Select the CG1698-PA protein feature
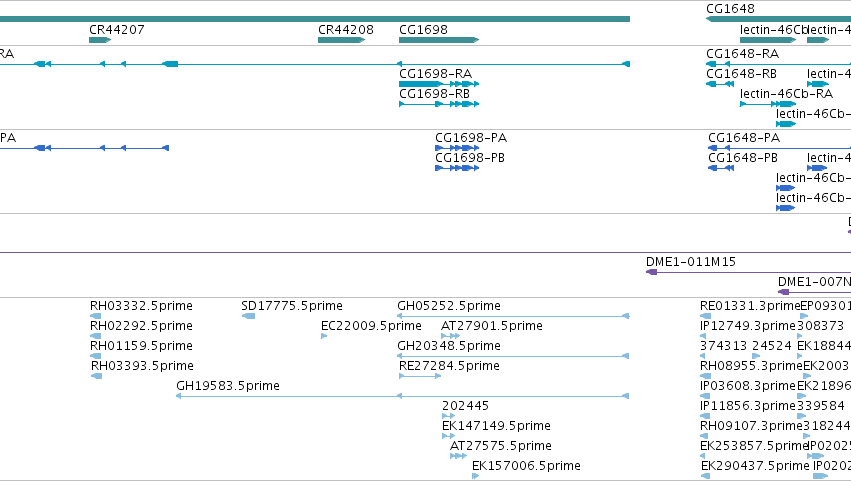Viewport: 851px width, 481px height. [457, 148]
